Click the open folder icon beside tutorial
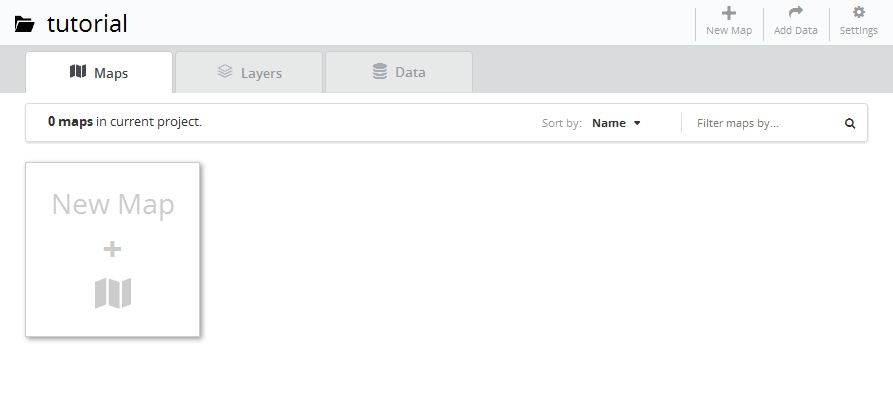This screenshot has width=893, height=393. coord(24,24)
